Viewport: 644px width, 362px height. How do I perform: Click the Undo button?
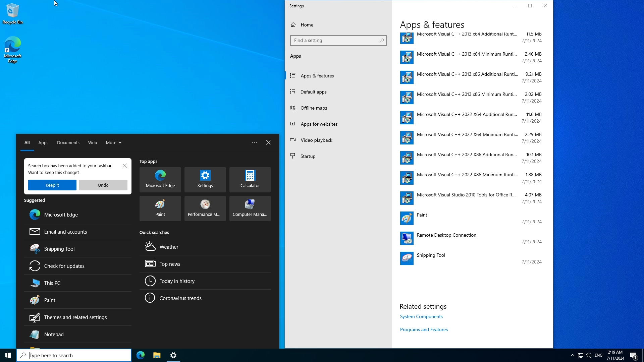coord(103,185)
